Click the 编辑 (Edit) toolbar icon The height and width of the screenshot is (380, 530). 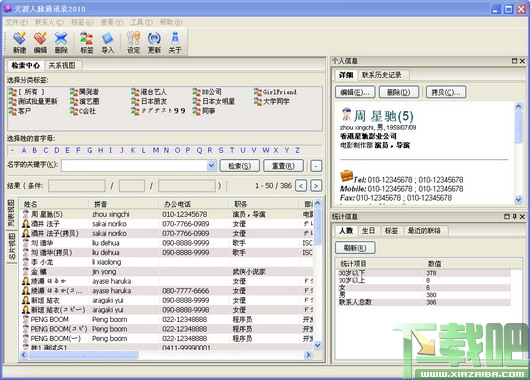pyautogui.click(x=40, y=42)
